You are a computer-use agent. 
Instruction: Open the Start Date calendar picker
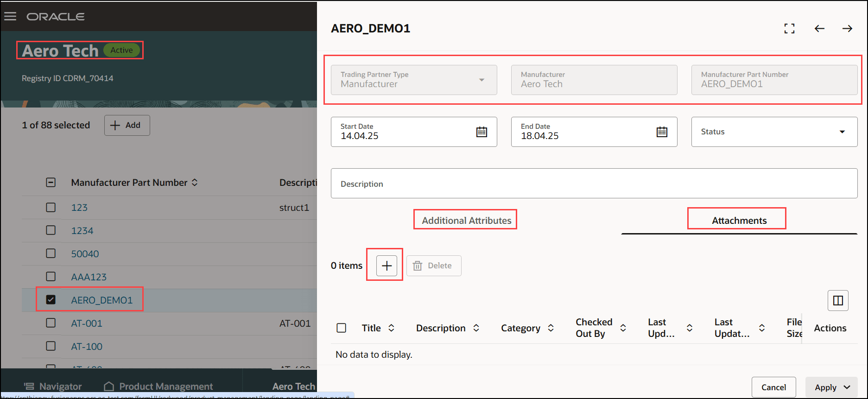point(482,132)
